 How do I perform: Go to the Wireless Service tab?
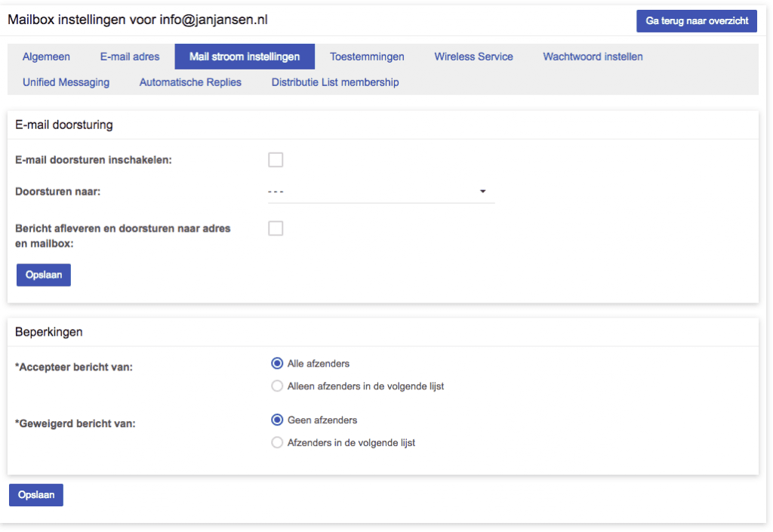473,57
